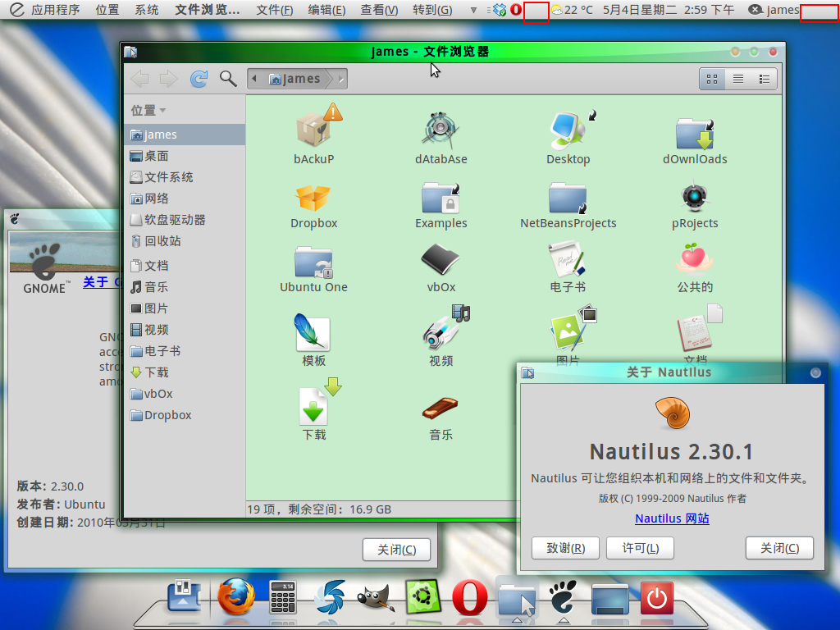
Task: Select 图片 in the sidebar
Action: click(185, 308)
